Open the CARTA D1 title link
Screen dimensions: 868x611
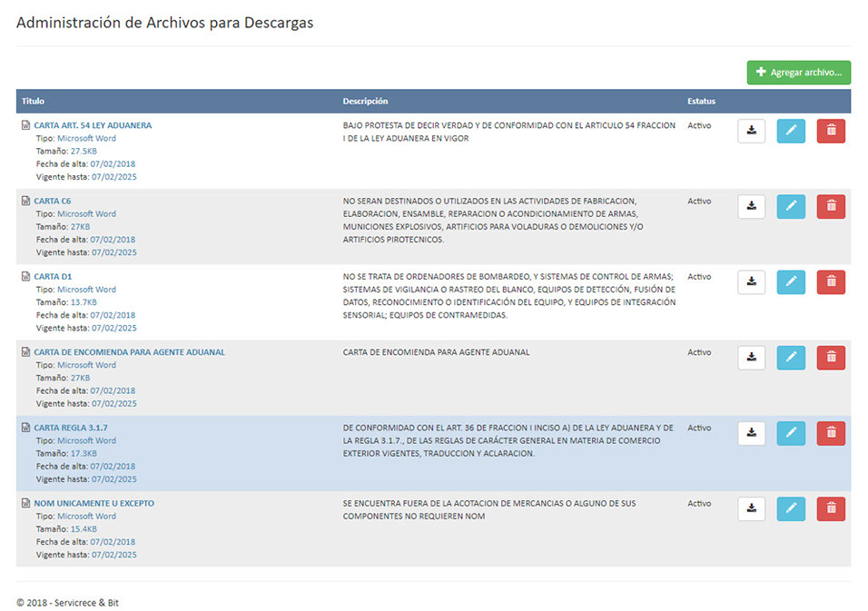point(53,277)
